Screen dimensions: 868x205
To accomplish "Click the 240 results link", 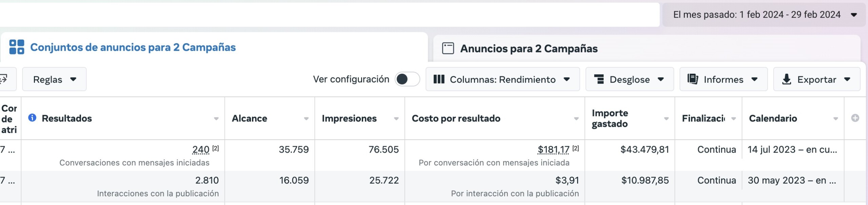I will (201, 150).
